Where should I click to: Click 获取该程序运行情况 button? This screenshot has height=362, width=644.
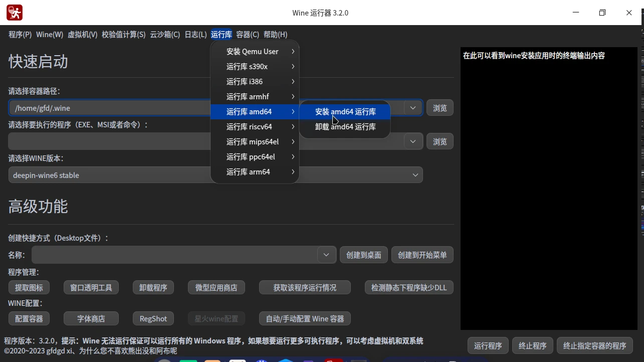point(305,287)
